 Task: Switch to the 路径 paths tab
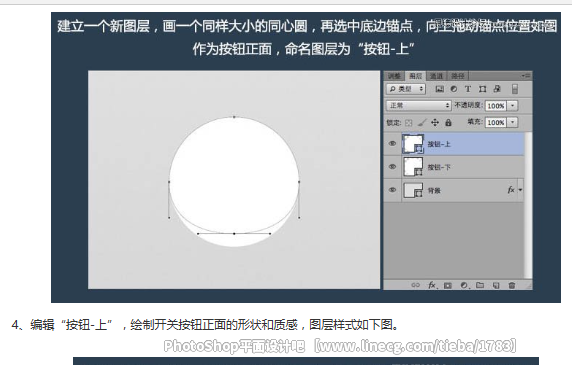457,76
